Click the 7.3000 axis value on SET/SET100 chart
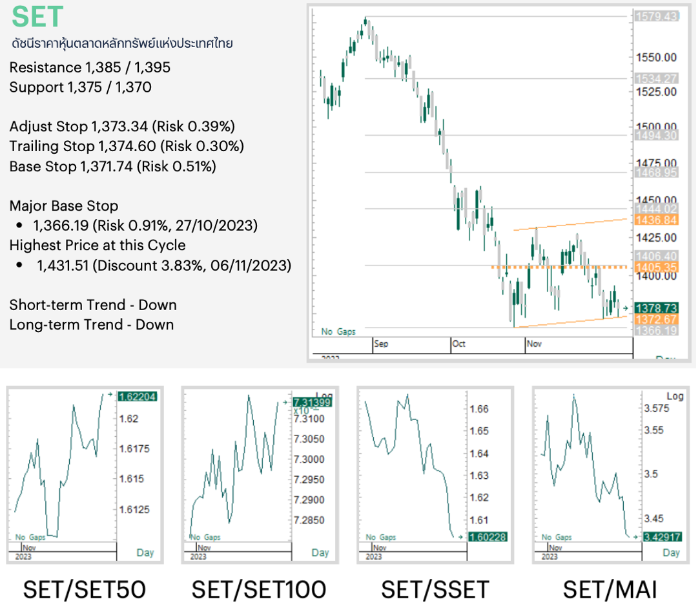Image resolution: width=700 pixels, height=610 pixels. pyautogui.click(x=309, y=459)
